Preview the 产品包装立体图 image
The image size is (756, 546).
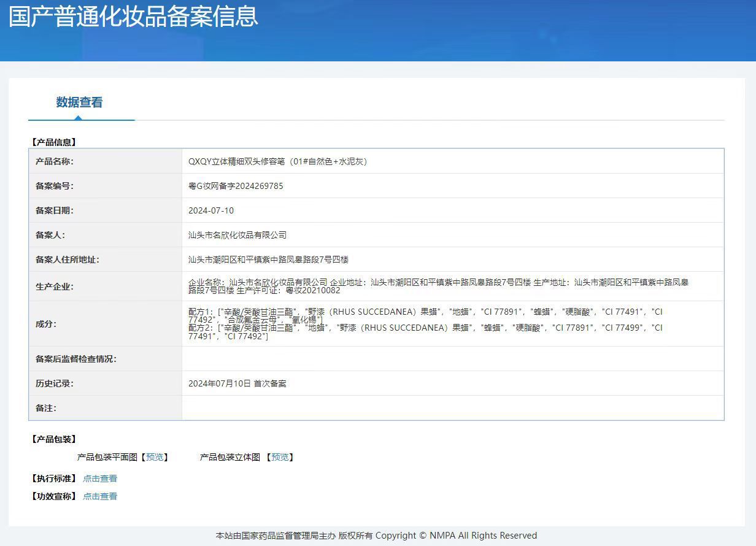point(280,457)
